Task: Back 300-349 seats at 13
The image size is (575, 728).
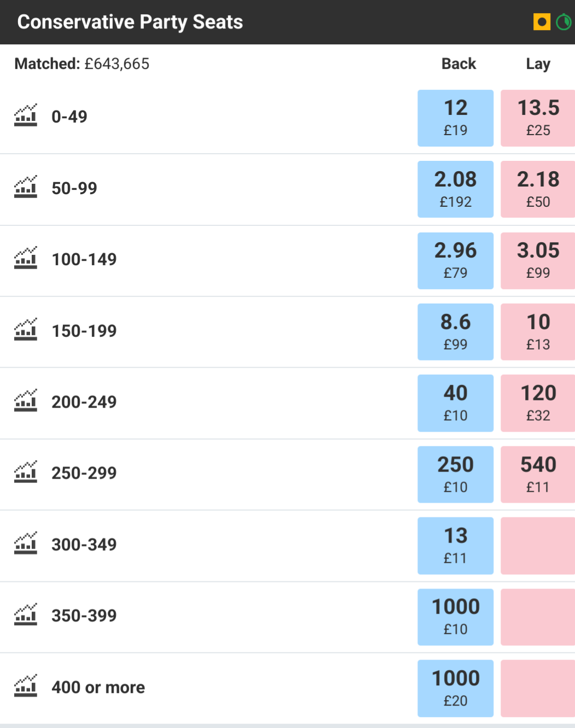Action: click(455, 546)
